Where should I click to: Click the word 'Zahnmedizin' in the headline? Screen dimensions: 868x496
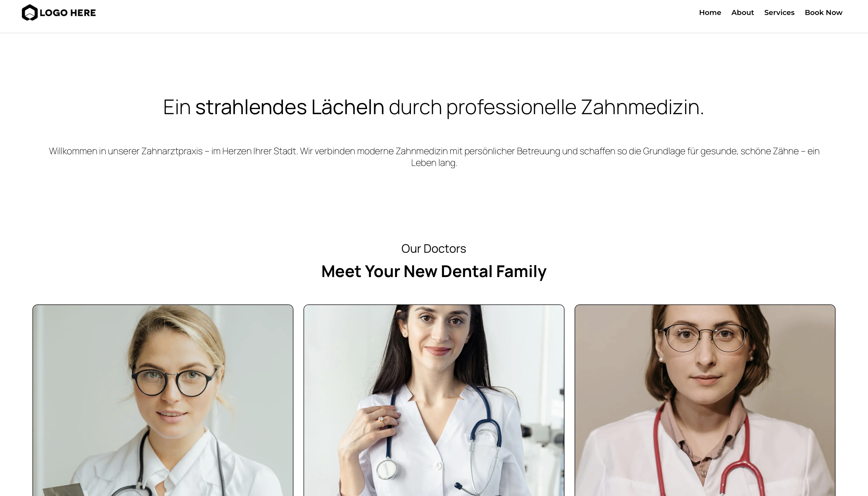tap(640, 107)
